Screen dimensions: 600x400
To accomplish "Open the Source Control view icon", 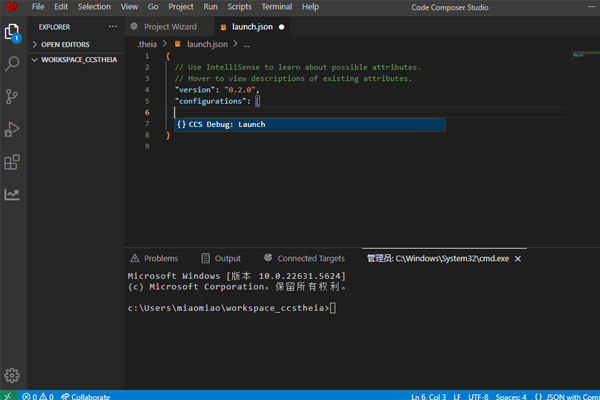I will click(x=12, y=96).
